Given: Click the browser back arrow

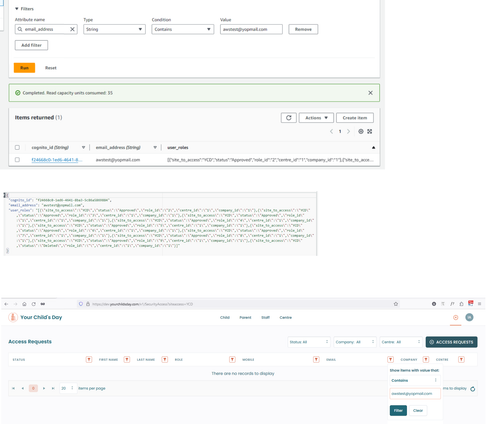Looking at the screenshot, I should pyautogui.click(x=6, y=304).
